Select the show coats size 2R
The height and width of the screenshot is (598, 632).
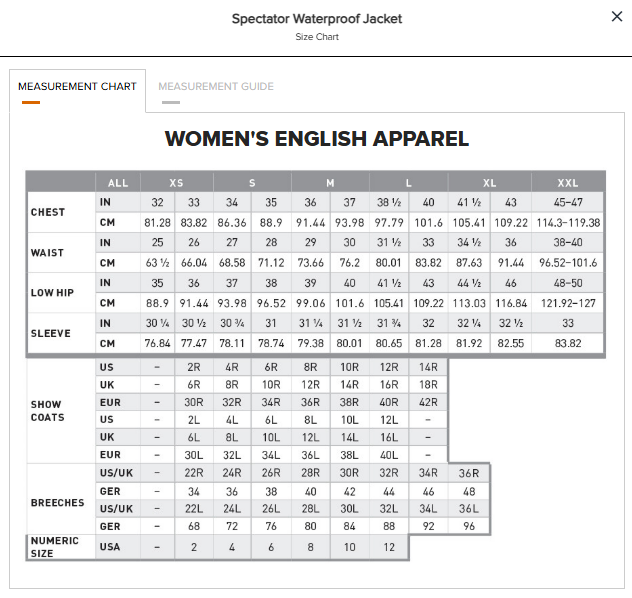click(x=194, y=368)
